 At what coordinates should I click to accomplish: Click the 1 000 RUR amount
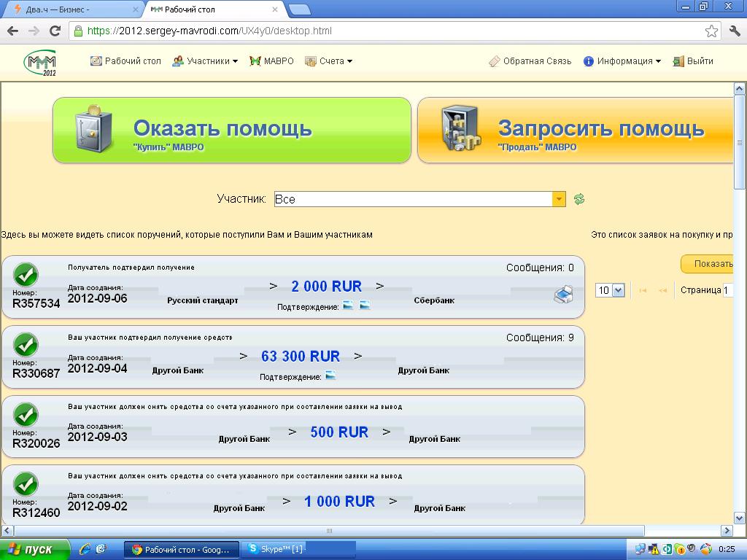point(339,501)
